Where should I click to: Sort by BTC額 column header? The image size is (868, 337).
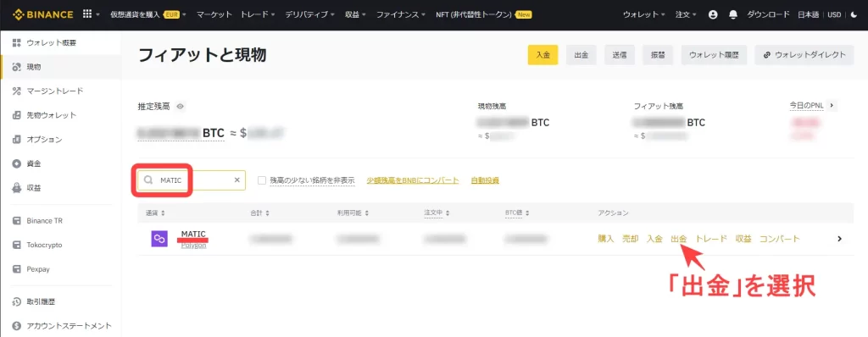tap(518, 213)
